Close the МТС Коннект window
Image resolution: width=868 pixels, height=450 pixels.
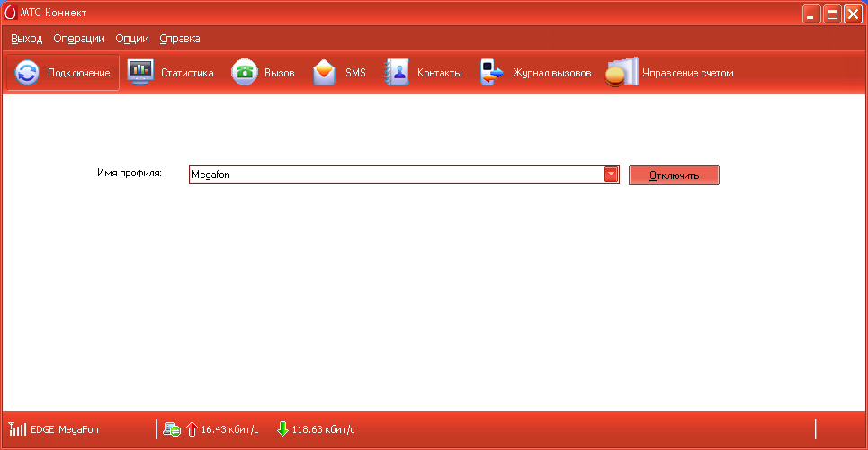[x=852, y=13]
